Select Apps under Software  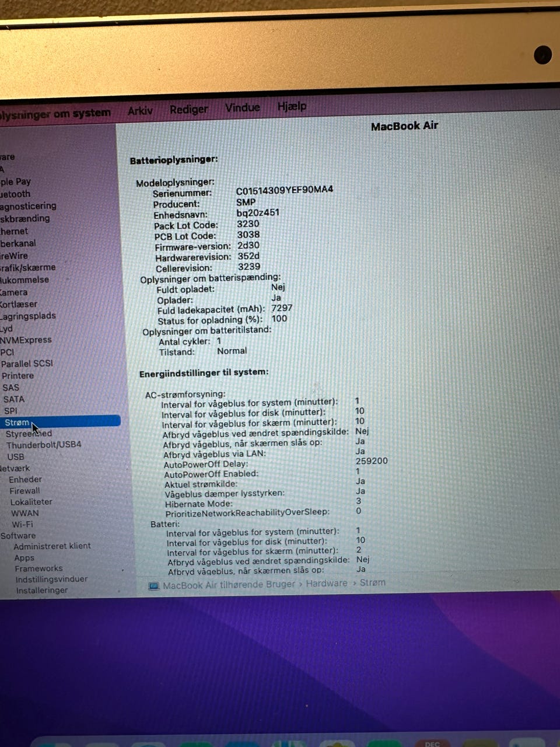[x=24, y=558]
